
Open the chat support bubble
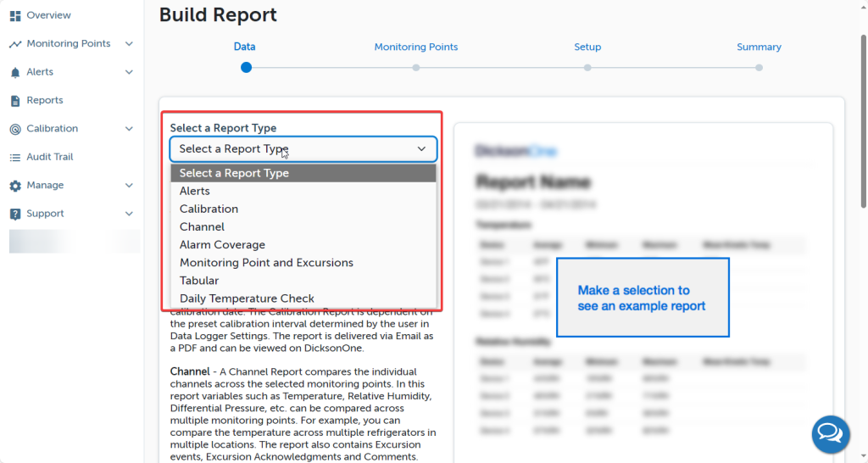tap(830, 435)
